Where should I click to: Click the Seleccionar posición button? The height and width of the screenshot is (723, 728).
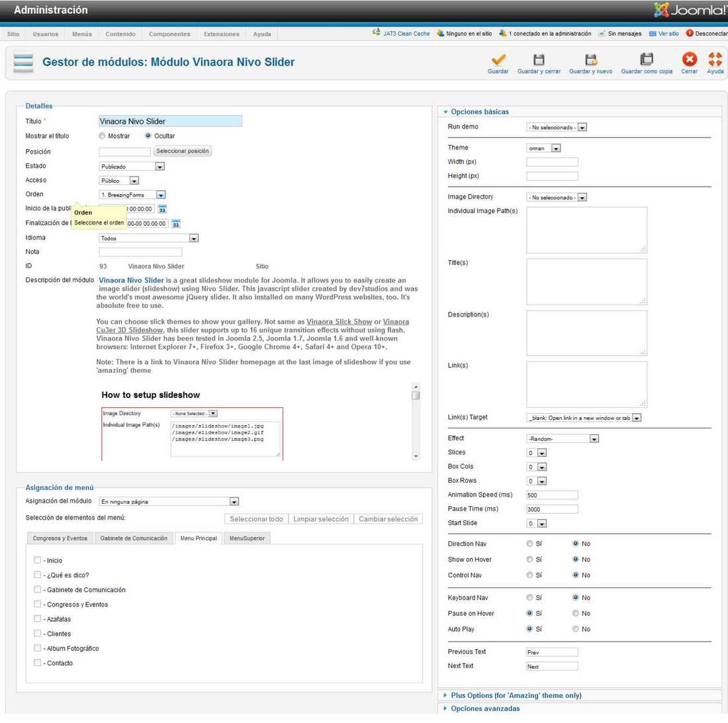[183, 152]
